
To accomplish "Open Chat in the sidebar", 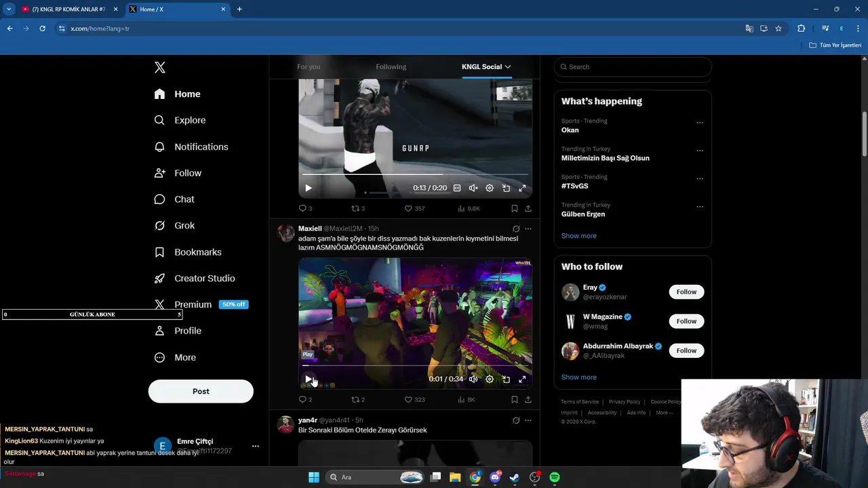I will pyautogui.click(x=175, y=199).
